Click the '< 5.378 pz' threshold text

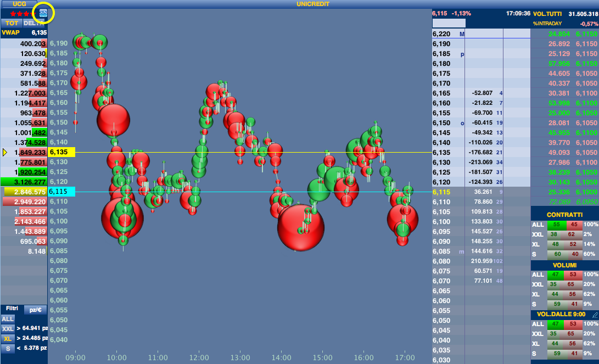(32, 348)
